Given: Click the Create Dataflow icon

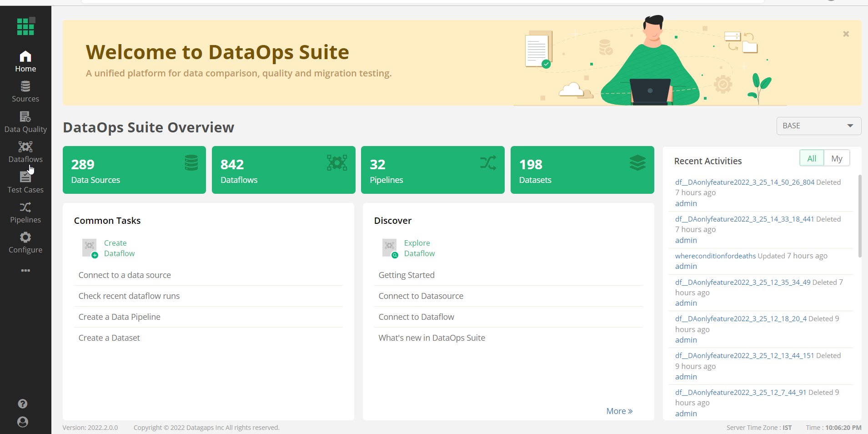Looking at the screenshot, I should click(89, 248).
